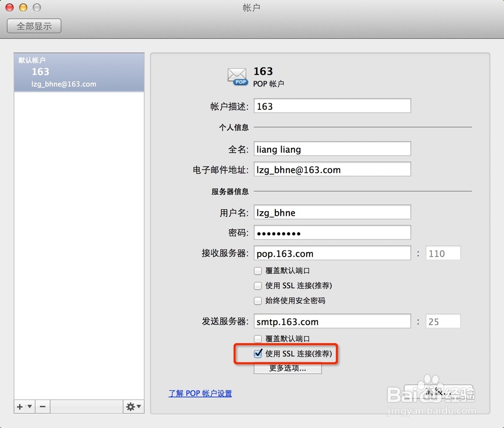Click the account description field
Viewport: 504px width, 428px height.
point(332,106)
